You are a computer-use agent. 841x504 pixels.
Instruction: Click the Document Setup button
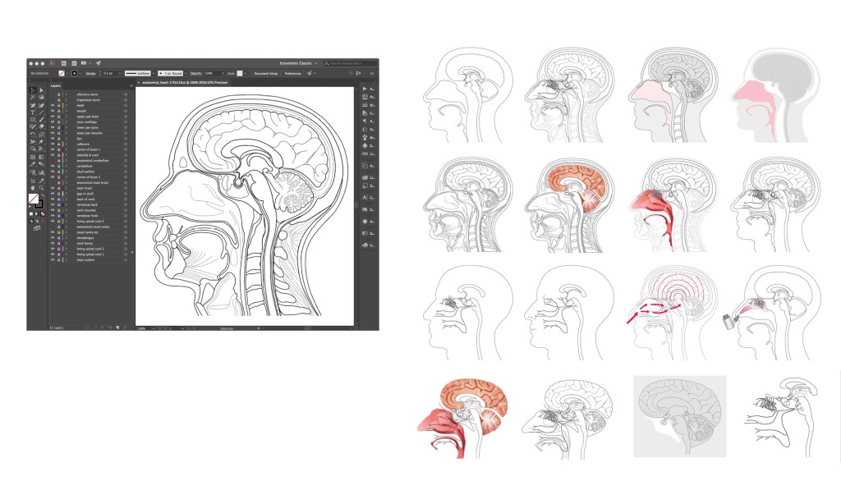[x=265, y=73]
